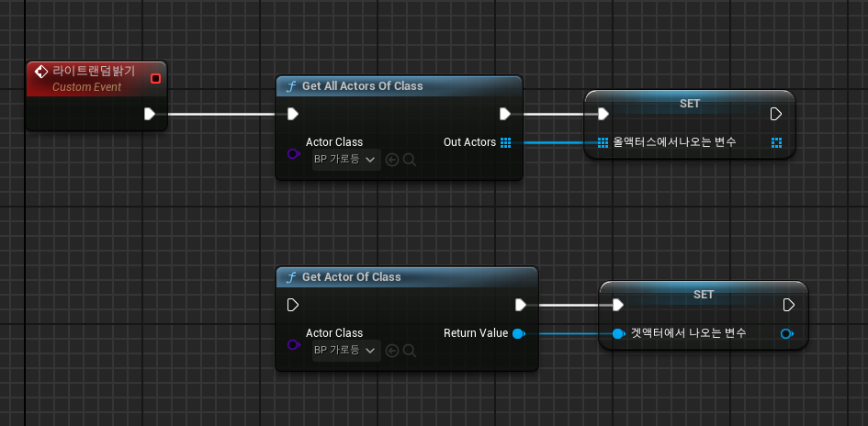
Task: Select the 올액터스에서나오는 변수 label
Action: (674, 142)
